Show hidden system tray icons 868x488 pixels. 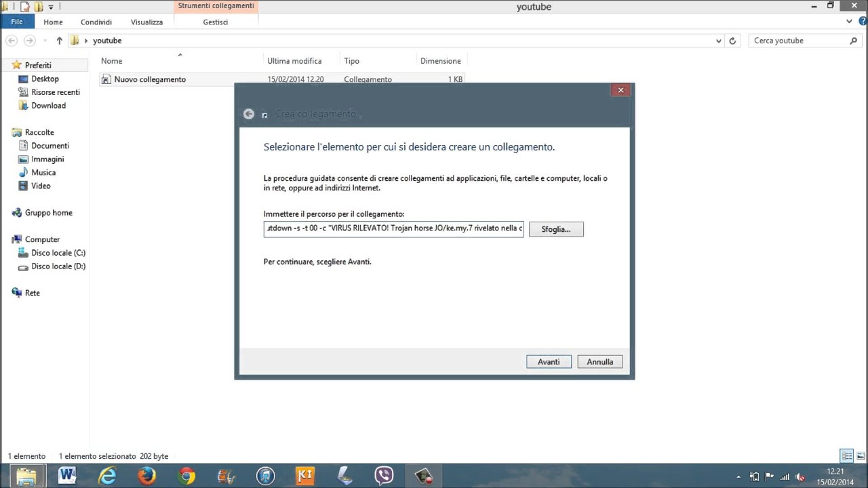pos(738,476)
